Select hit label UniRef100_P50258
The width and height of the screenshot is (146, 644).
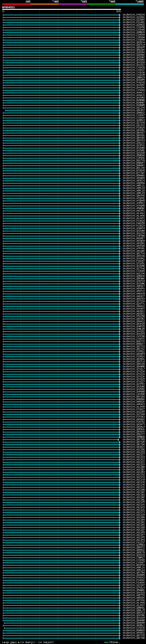(x=133, y=316)
